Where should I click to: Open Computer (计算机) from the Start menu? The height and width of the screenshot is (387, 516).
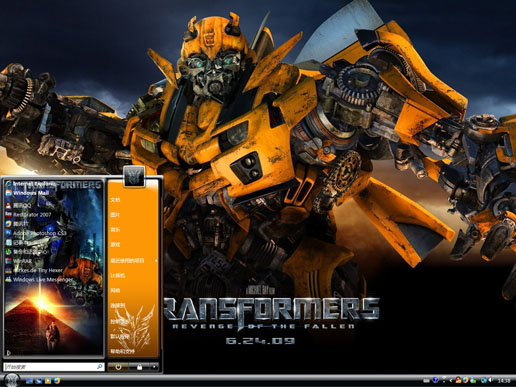(118, 276)
